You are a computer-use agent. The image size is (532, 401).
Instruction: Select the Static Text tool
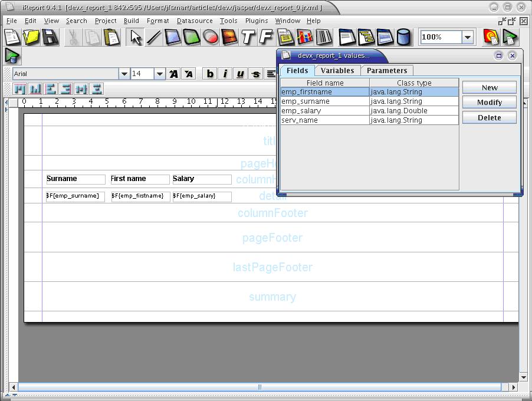(x=248, y=37)
